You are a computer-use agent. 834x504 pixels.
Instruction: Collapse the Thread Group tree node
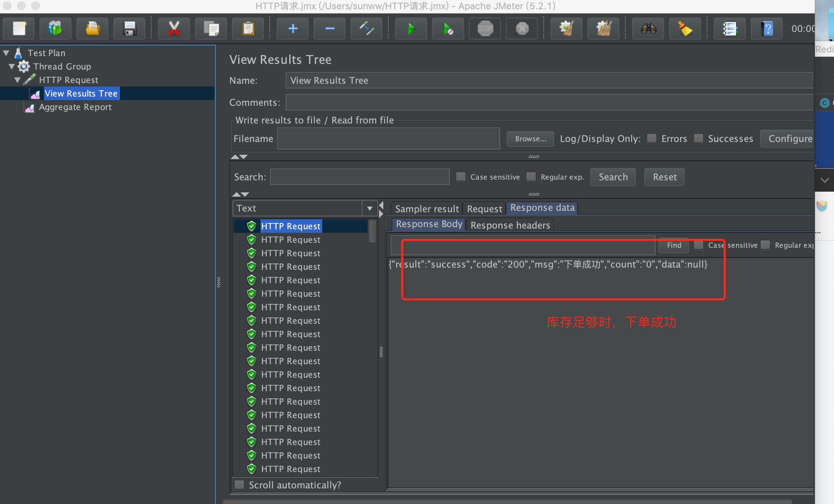(12, 66)
